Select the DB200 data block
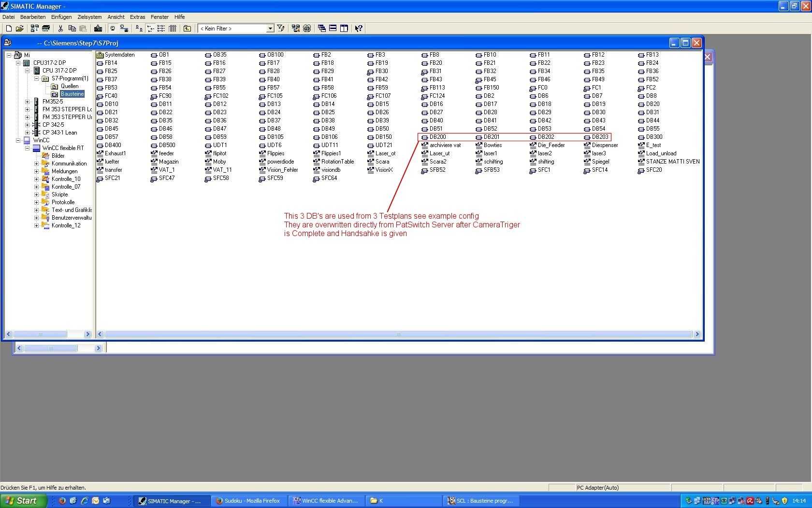 [x=434, y=137]
